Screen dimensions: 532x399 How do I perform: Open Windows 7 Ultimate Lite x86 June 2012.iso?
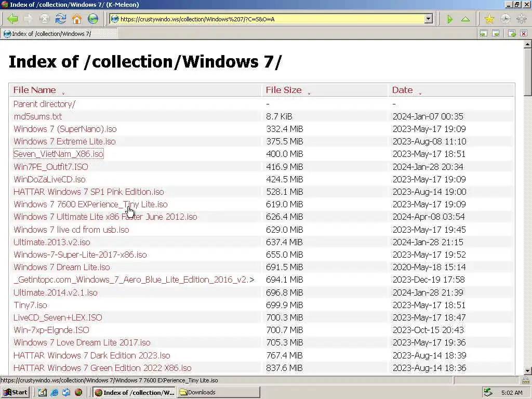click(105, 217)
